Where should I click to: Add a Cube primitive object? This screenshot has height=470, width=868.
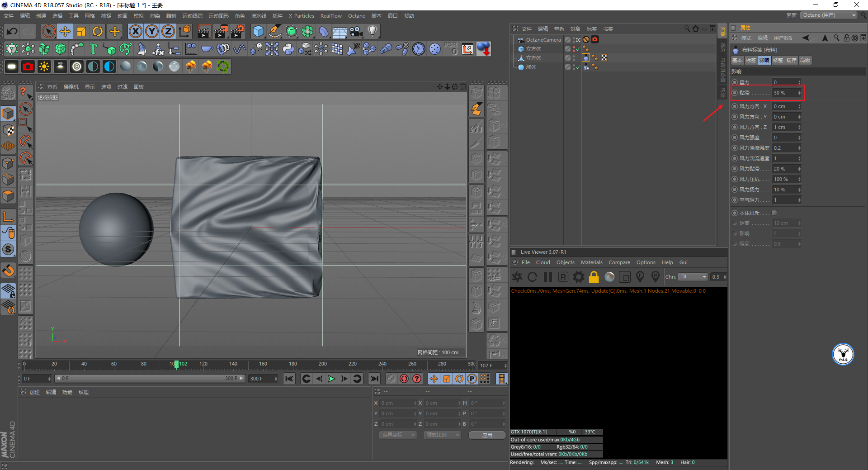pos(258,31)
